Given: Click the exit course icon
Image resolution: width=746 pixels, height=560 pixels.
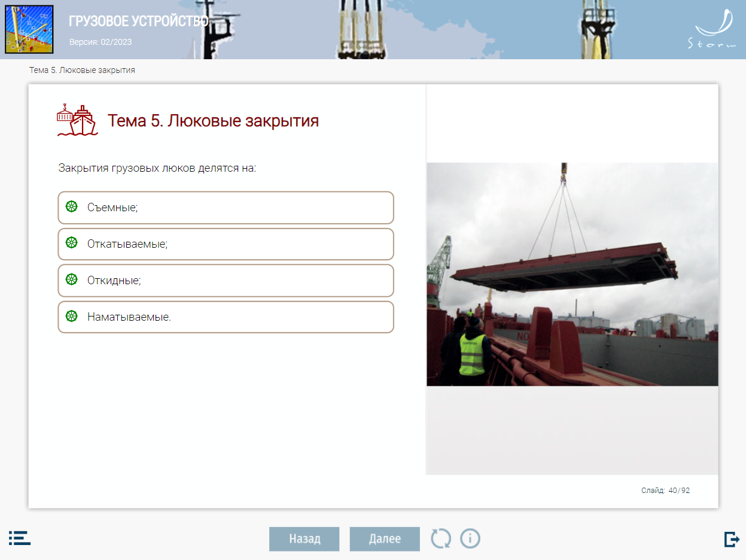Looking at the screenshot, I should tap(732, 539).
